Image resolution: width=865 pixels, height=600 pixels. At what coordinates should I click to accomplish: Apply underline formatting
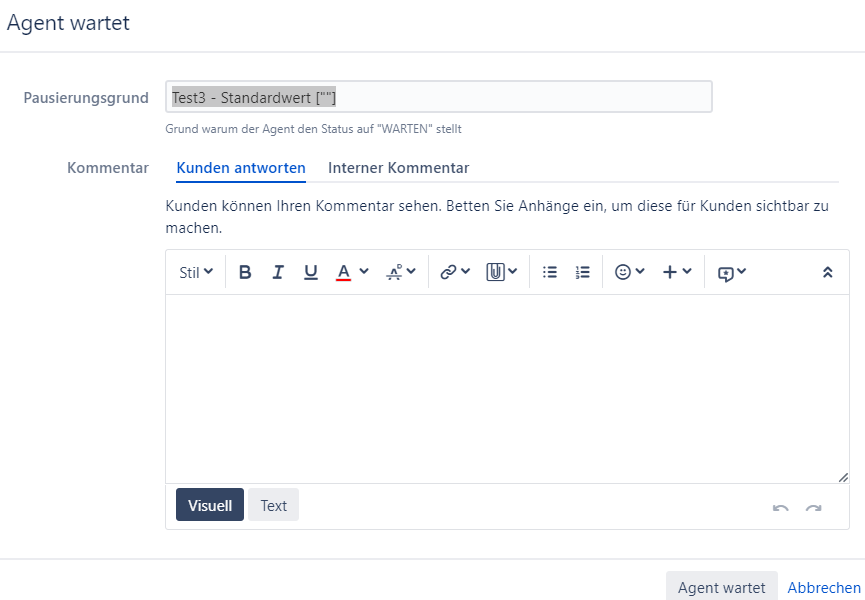point(311,272)
